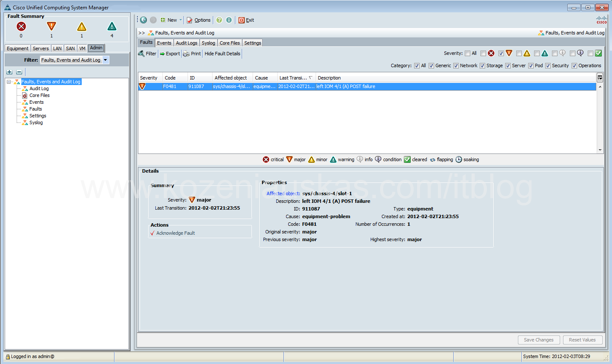
Task: Open the LAN navigation tab
Action: [x=57, y=48]
